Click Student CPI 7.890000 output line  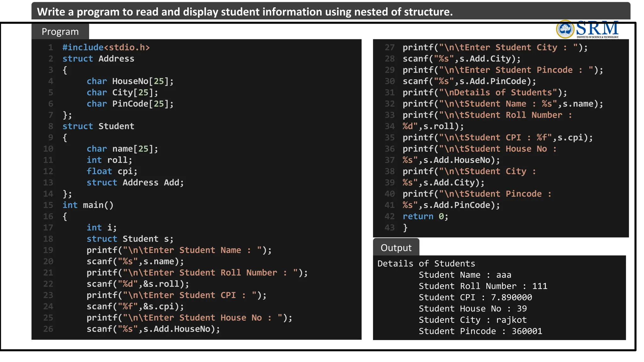475,297
